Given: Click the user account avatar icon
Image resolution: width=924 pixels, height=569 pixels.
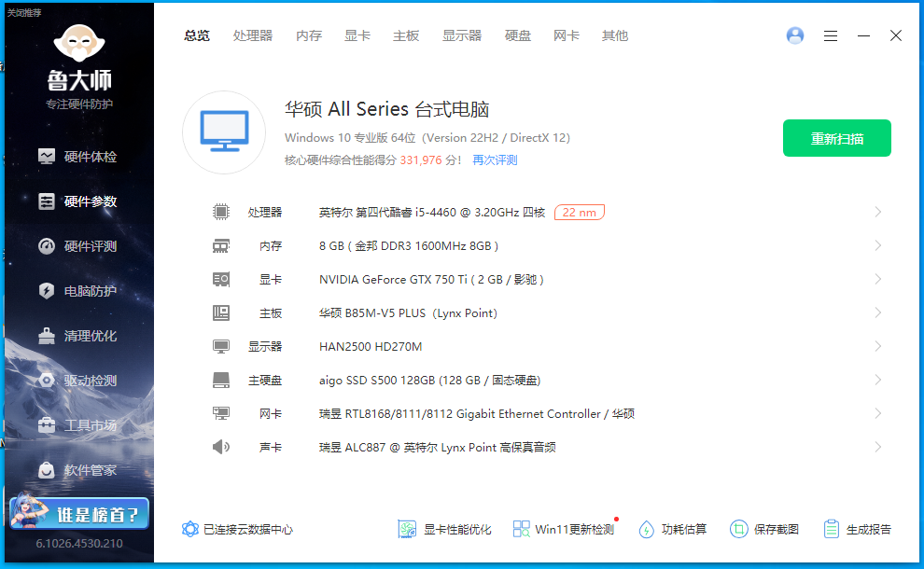Looking at the screenshot, I should click(x=795, y=35).
